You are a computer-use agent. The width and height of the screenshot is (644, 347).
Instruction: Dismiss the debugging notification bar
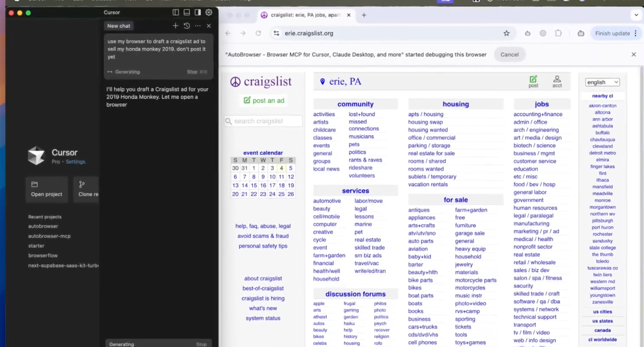tap(633, 54)
